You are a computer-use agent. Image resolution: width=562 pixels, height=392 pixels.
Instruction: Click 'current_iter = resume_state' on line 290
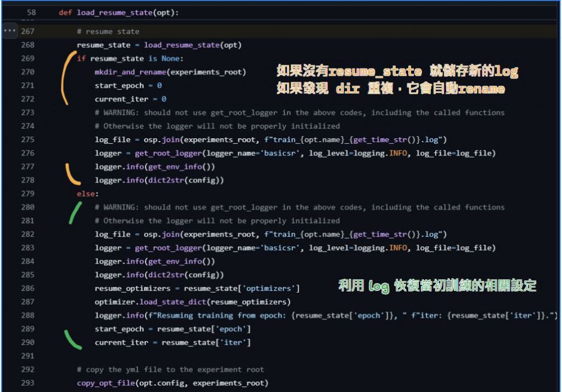click(173, 343)
